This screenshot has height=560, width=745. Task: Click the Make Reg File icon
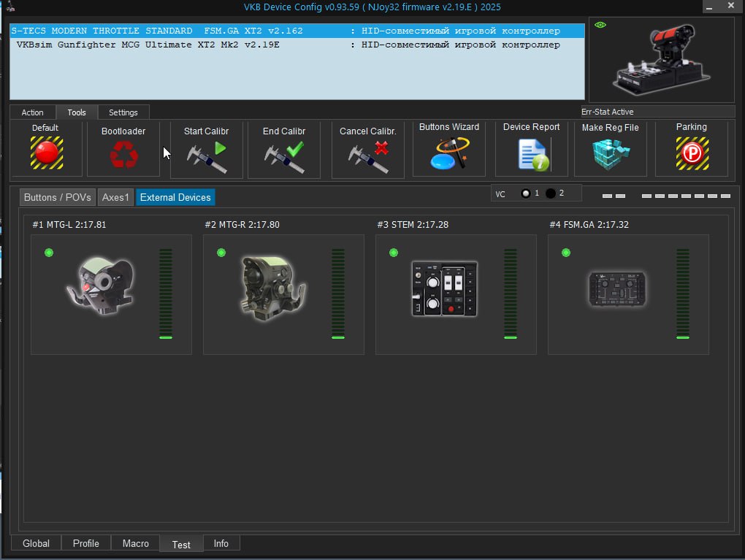tap(610, 154)
